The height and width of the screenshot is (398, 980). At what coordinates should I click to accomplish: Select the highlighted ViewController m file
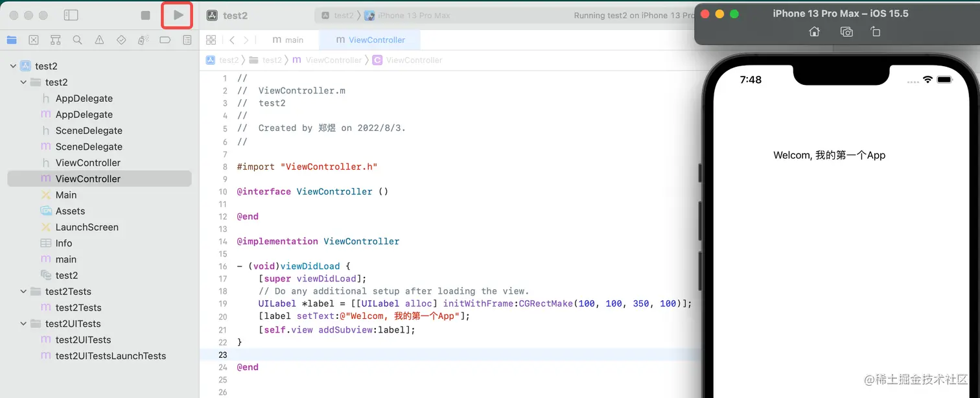[x=99, y=179]
